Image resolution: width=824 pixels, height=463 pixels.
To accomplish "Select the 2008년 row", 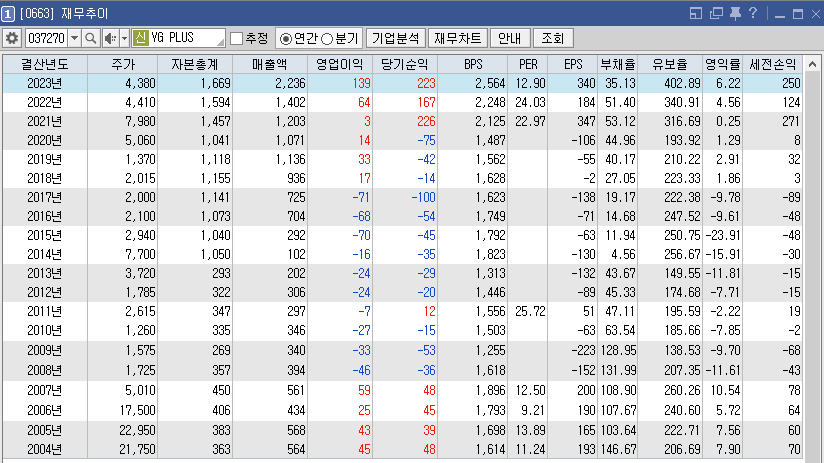I will [403, 370].
